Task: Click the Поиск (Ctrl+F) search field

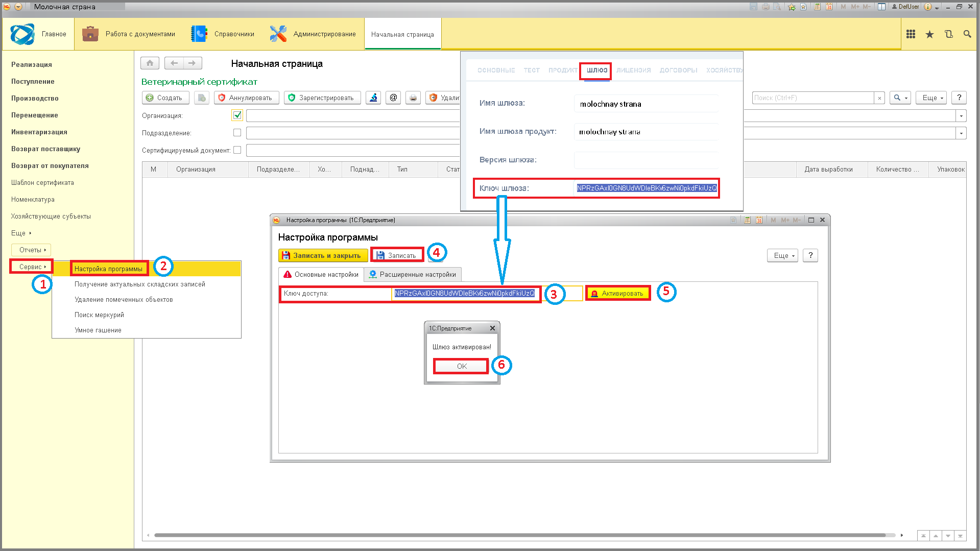Action: pyautogui.click(x=813, y=98)
